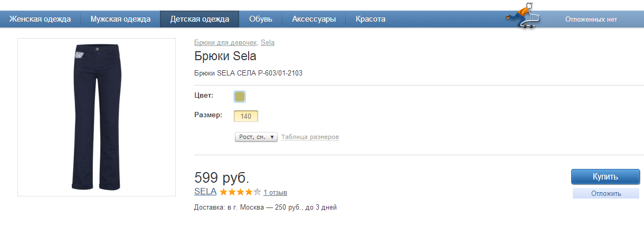Select size 140 option

[x=246, y=116]
